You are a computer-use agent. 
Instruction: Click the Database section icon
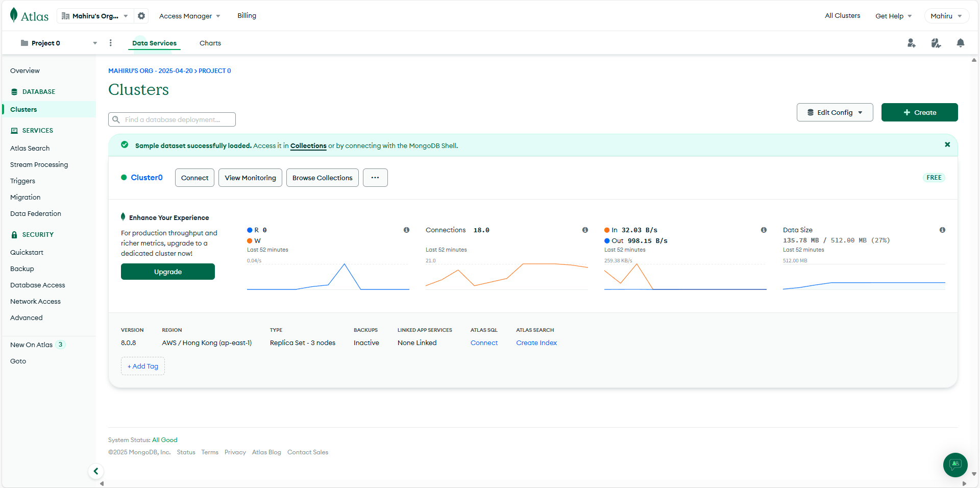pos(14,92)
